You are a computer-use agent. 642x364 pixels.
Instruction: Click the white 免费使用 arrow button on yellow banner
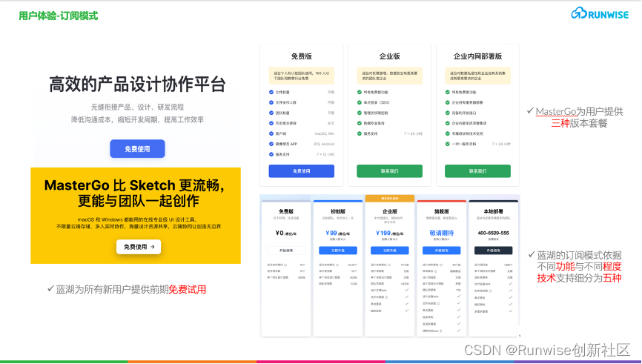click(139, 247)
